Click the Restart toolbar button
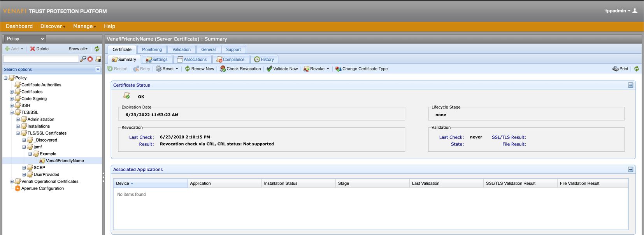The width and height of the screenshot is (644, 235). pos(118,68)
